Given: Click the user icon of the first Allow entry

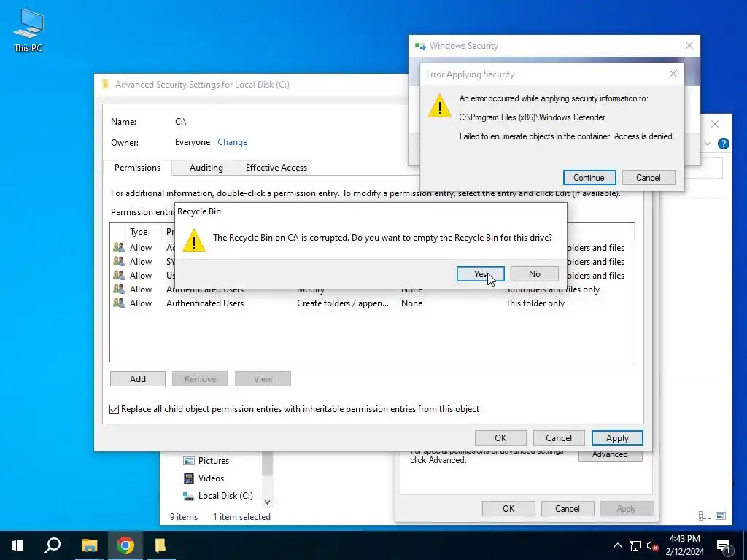Looking at the screenshot, I should [x=119, y=248].
